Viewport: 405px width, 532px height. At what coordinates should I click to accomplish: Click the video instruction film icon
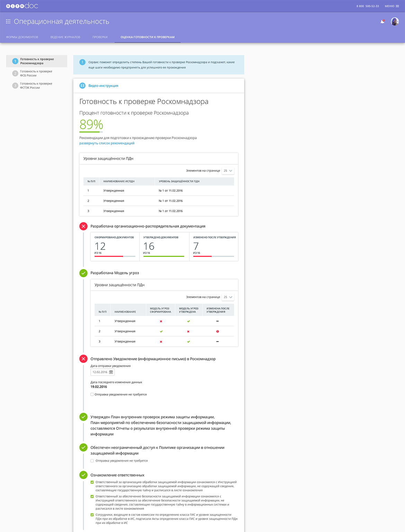click(x=82, y=86)
